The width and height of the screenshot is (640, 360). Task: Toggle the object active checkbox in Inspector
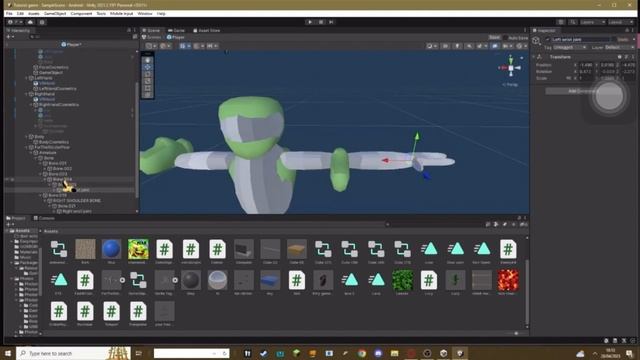(547, 40)
